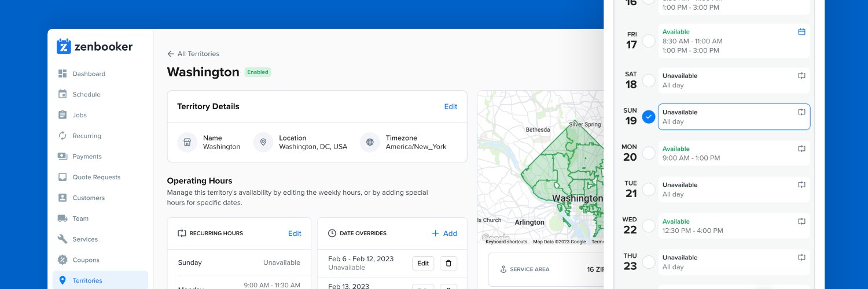Click the Quote Requests inbox icon
Viewport: 868px width, 289px height.
pos(62,177)
